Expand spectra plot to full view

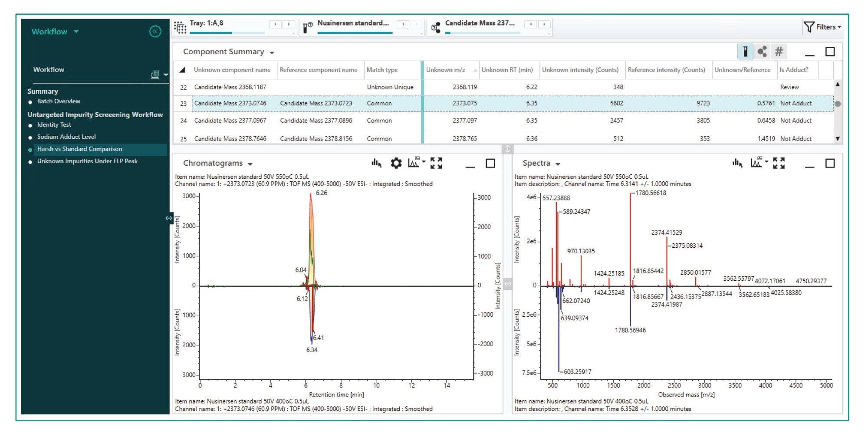pos(779,163)
